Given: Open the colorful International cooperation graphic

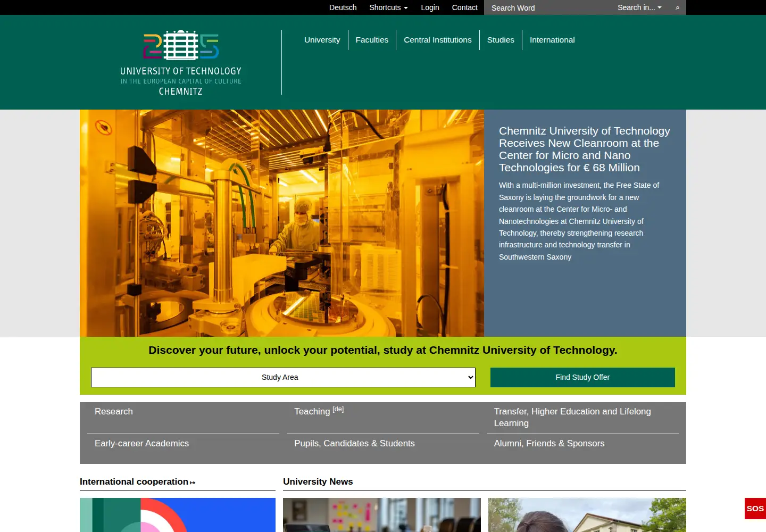Looking at the screenshot, I should [x=178, y=515].
